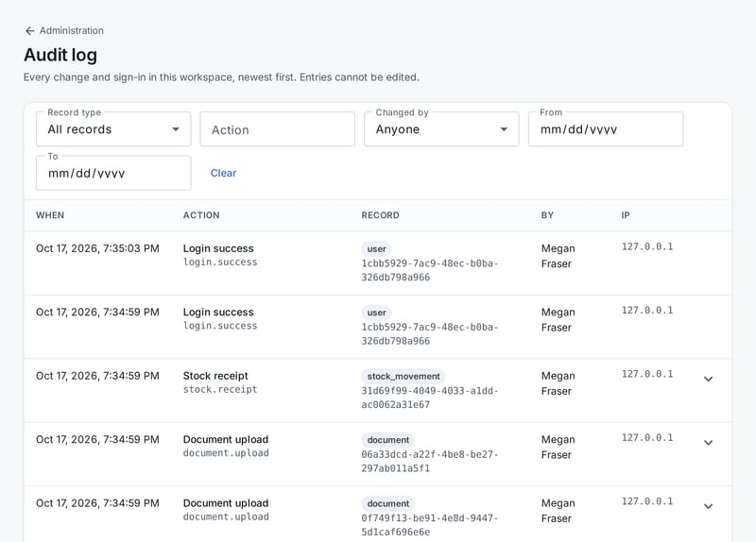756x542 pixels.
Task: Click the WHEN column header
Action: coord(50,215)
